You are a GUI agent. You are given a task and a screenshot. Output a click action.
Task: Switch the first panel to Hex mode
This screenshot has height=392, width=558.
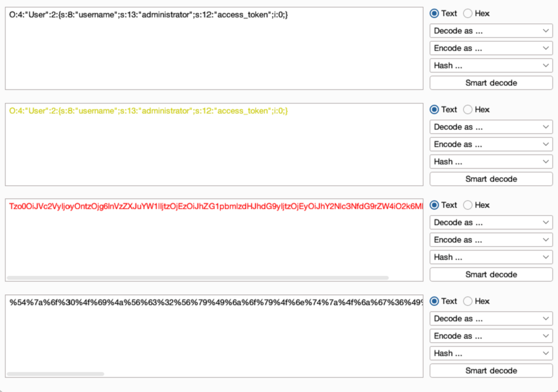tap(466, 13)
